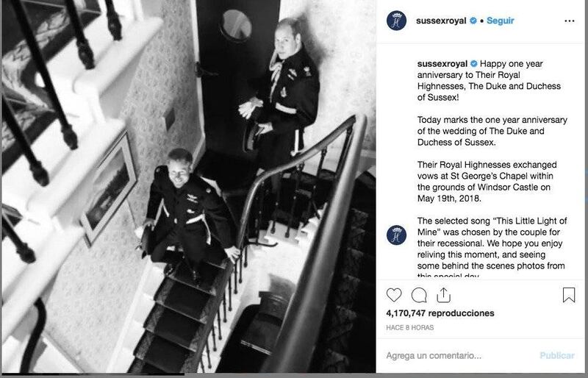This screenshot has width=588, height=378.
Task: Save the post with the bookmark icon
Action: click(x=569, y=295)
